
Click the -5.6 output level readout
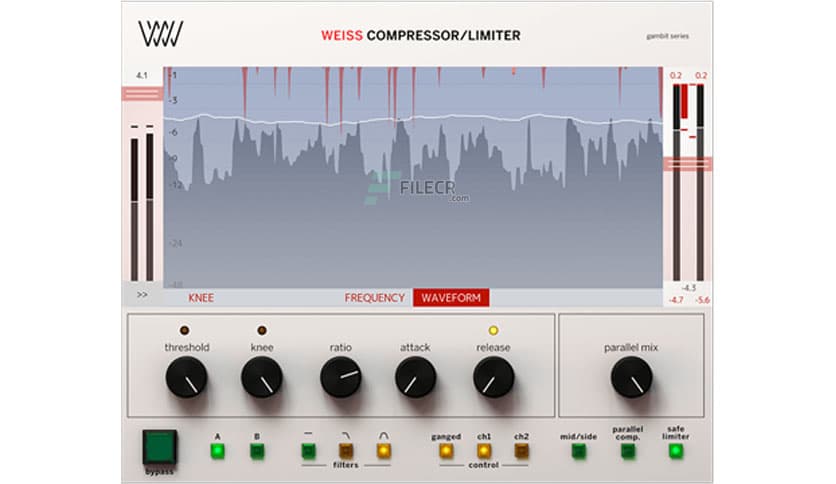point(702,300)
